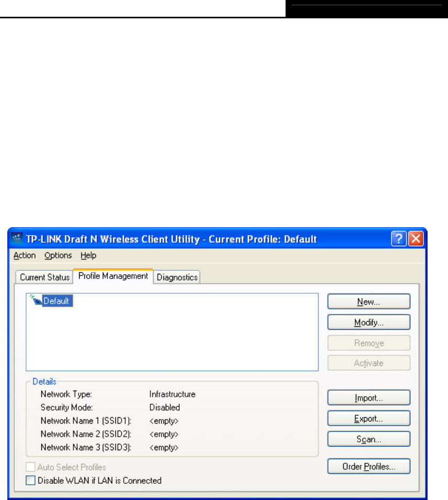Click the title bar Help question mark button
Image resolution: width=448 pixels, height=500 pixels.
(399, 239)
